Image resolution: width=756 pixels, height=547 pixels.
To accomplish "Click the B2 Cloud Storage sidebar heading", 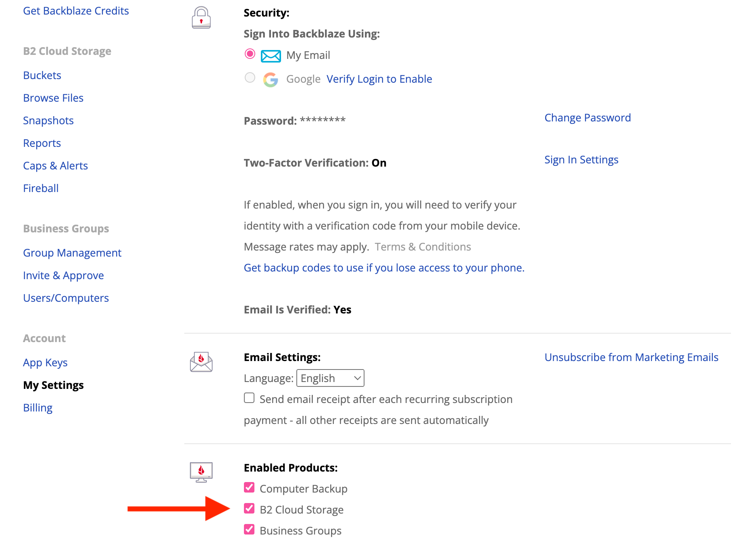I will (67, 51).
